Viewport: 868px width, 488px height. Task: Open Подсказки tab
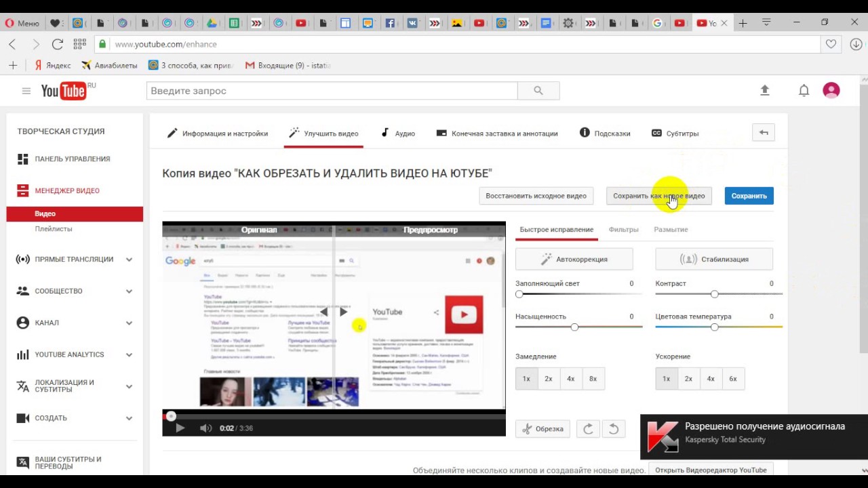(605, 134)
